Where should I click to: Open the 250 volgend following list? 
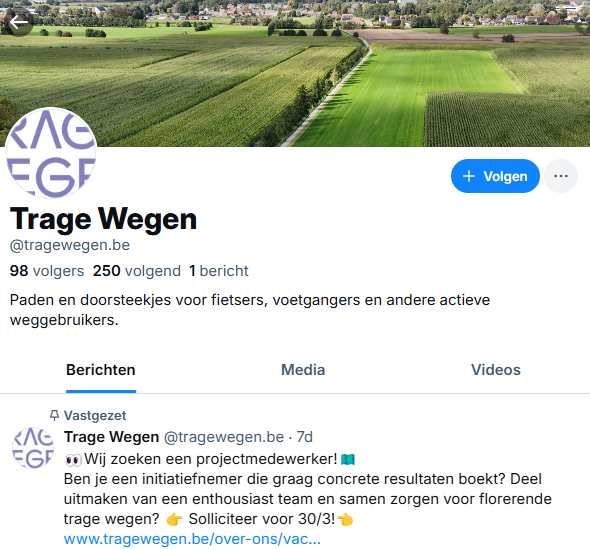click(x=137, y=271)
